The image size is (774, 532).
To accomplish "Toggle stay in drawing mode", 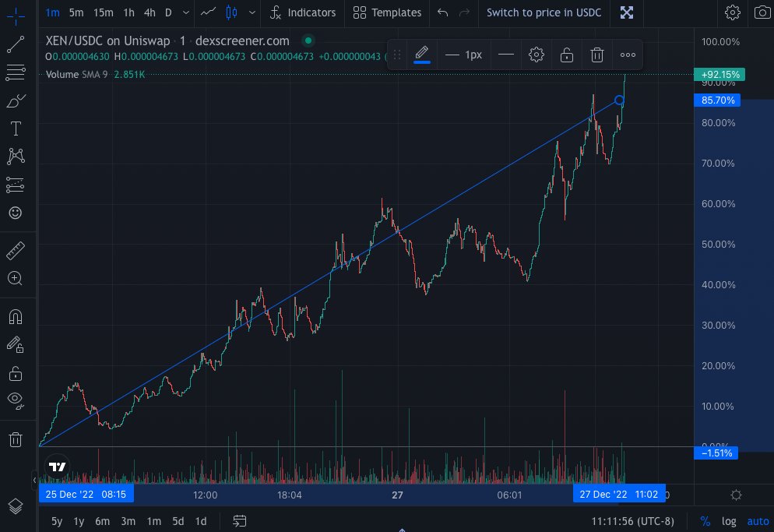I will click(16, 344).
